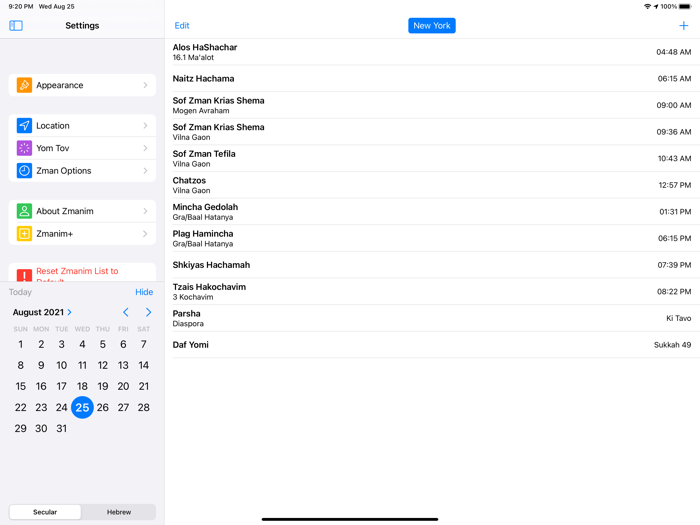The width and height of the screenshot is (700, 525).
Task: Open the Zman Options menu row
Action: point(82,171)
